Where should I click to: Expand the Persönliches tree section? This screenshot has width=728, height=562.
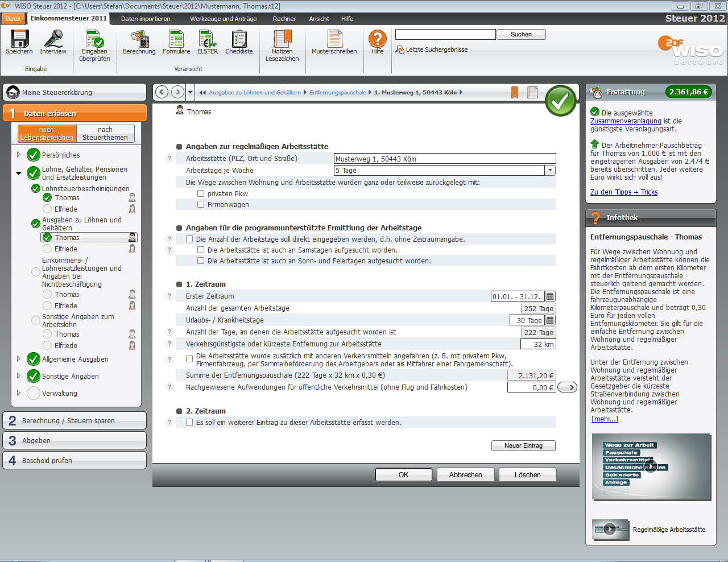pyautogui.click(x=19, y=155)
